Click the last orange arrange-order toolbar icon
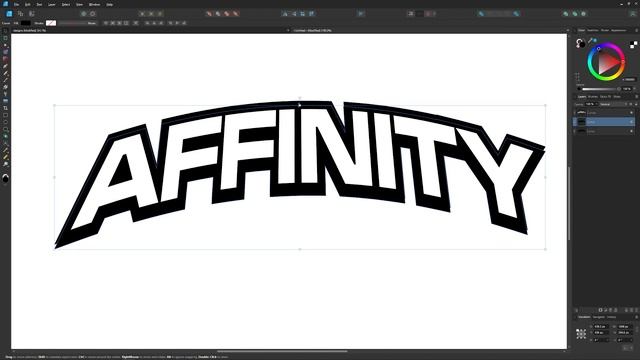Image resolution: width=640 pixels, height=360 pixels. click(x=236, y=13)
